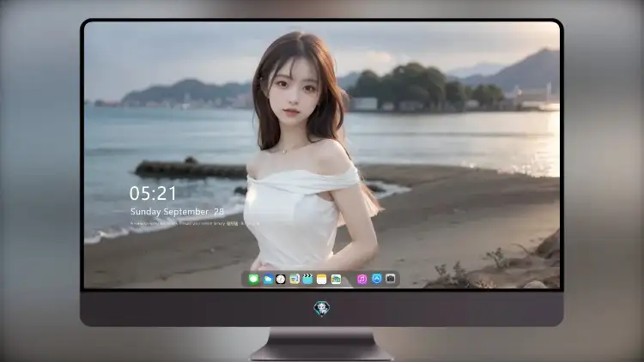Launch the blue App Store icon

pyautogui.click(x=377, y=279)
